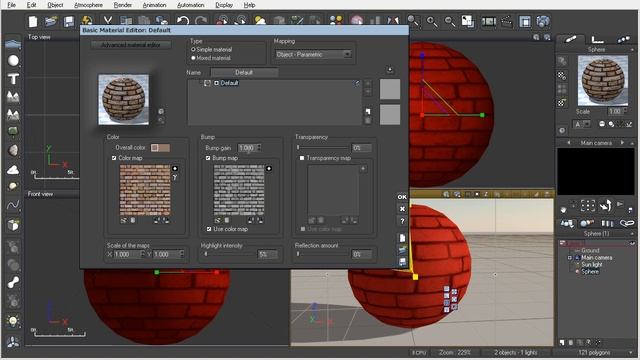Open the Render menu
This screenshot has height=360, width=640.
click(x=122, y=5)
